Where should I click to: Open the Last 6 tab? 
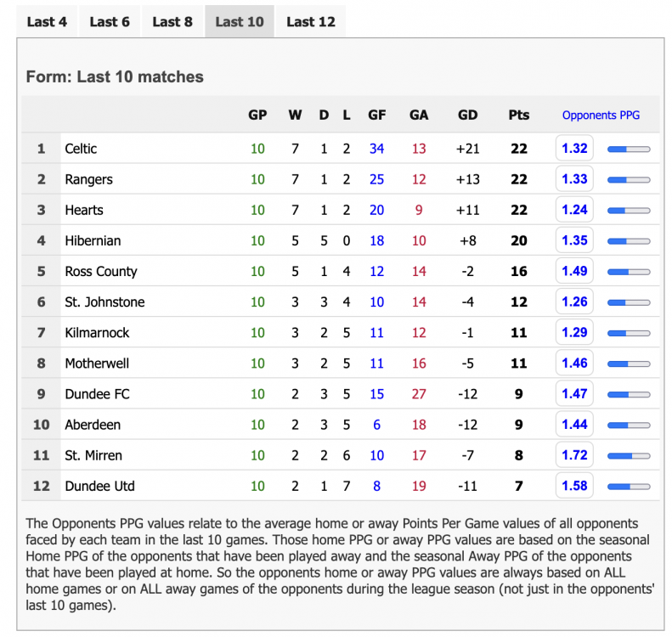[x=110, y=22]
